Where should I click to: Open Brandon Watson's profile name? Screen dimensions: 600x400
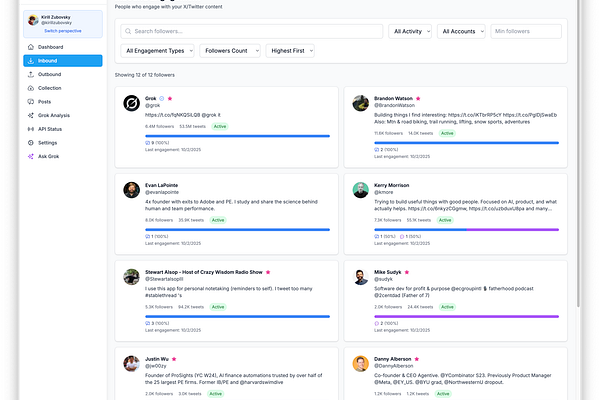(x=393, y=99)
